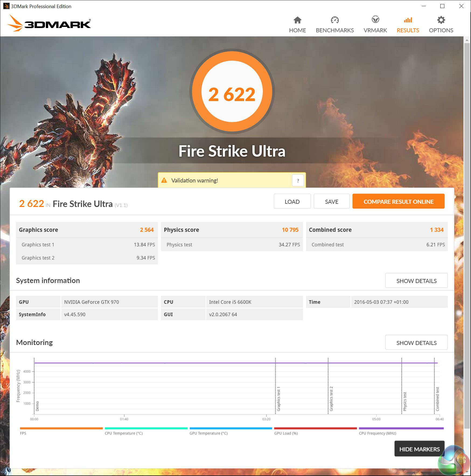
Task: Show details for Monitoring
Action: click(416, 343)
